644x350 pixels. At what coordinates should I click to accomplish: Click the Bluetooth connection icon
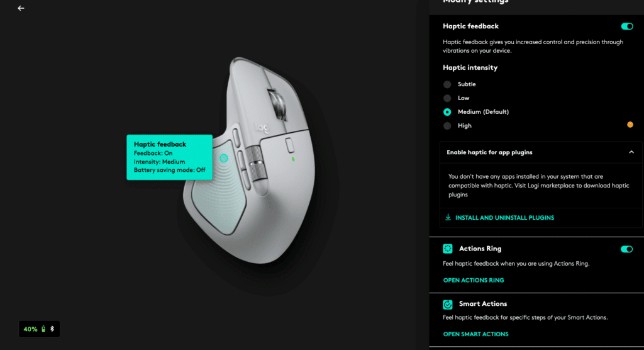pos(52,329)
